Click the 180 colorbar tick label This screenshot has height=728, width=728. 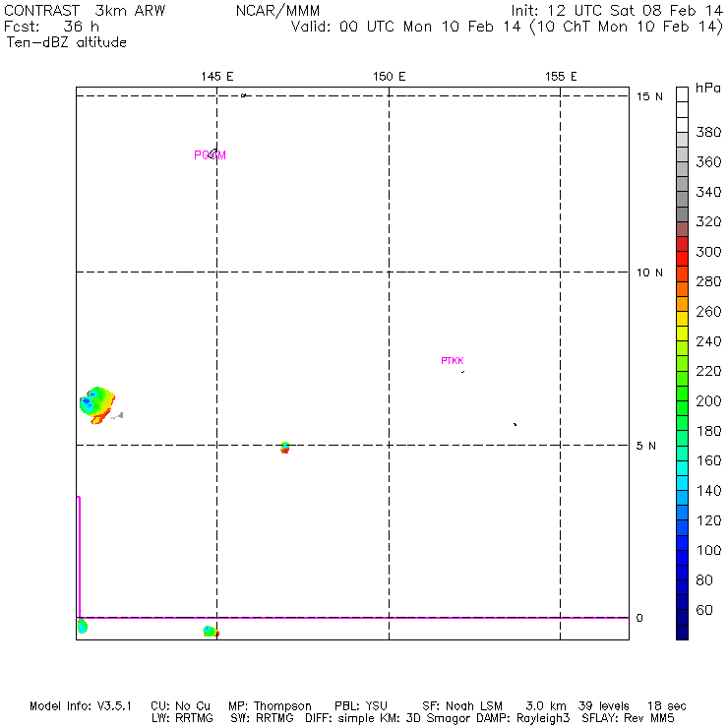pyautogui.click(x=708, y=431)
